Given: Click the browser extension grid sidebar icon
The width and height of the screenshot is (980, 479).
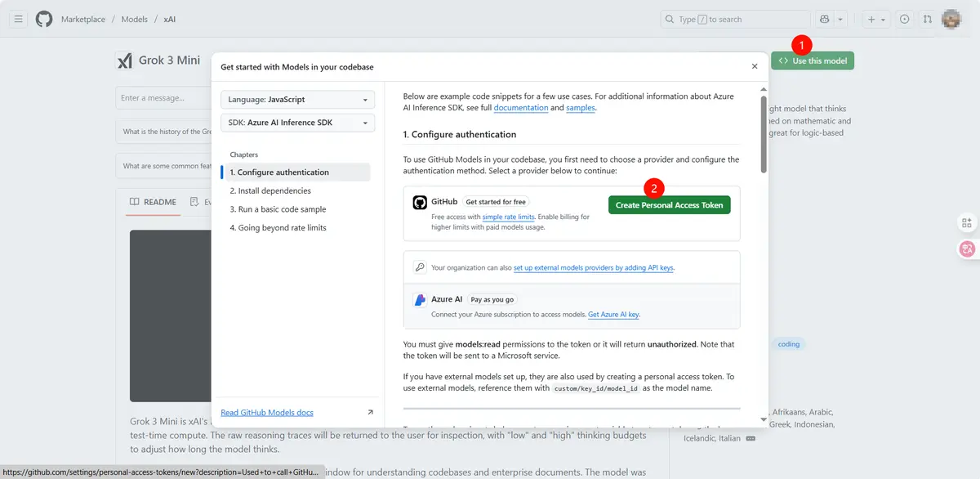Looking at the screenshot, I should point(968,222).
